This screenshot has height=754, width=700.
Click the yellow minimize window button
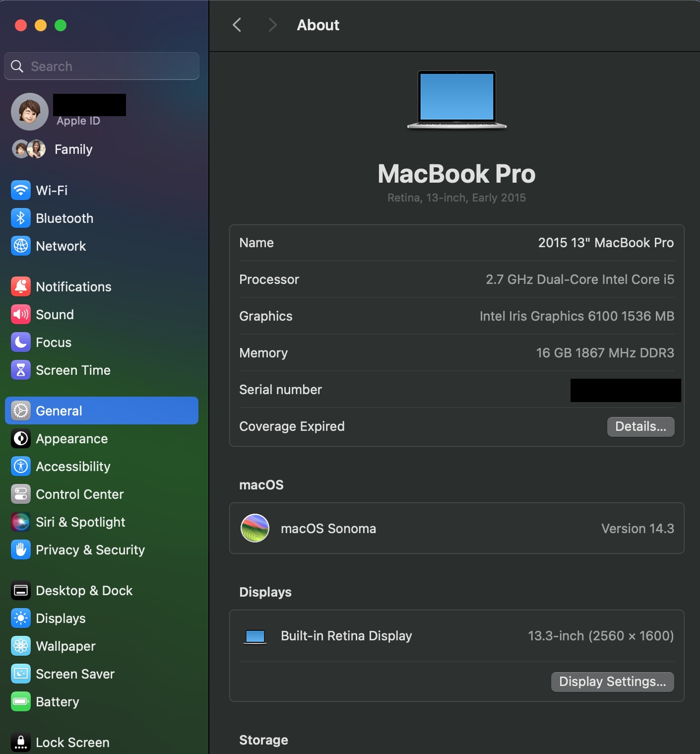coord(41,25)
